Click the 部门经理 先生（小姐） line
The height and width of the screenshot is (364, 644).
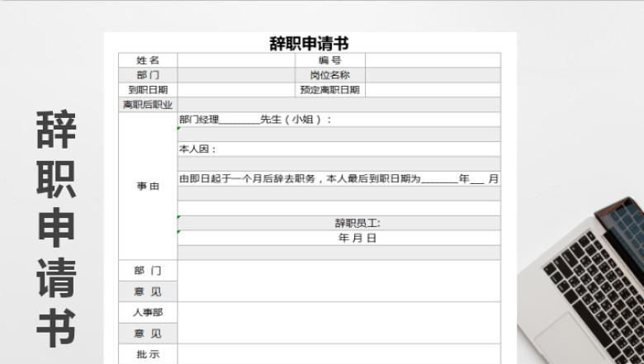339,120
